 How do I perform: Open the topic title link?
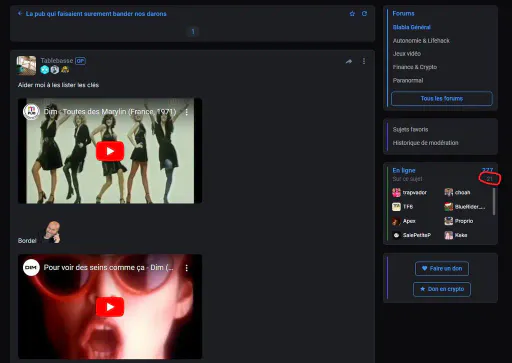96,14
